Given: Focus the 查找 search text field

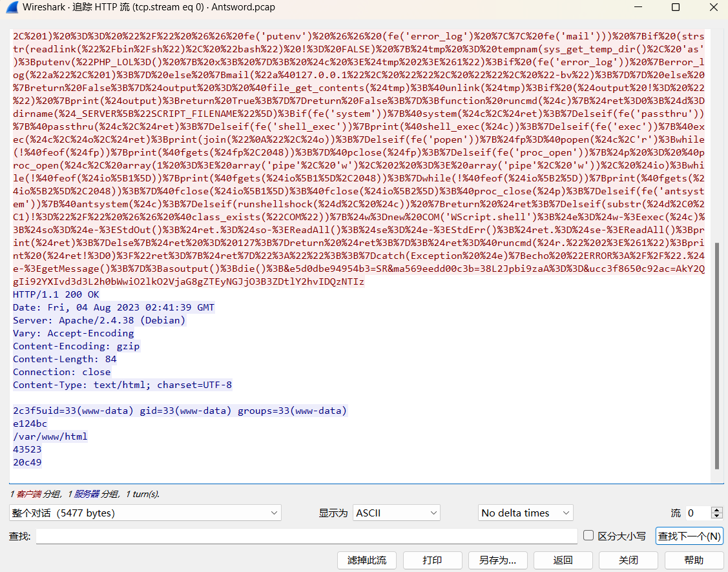Looking at the screenshot, I should (x=306, y=536).
